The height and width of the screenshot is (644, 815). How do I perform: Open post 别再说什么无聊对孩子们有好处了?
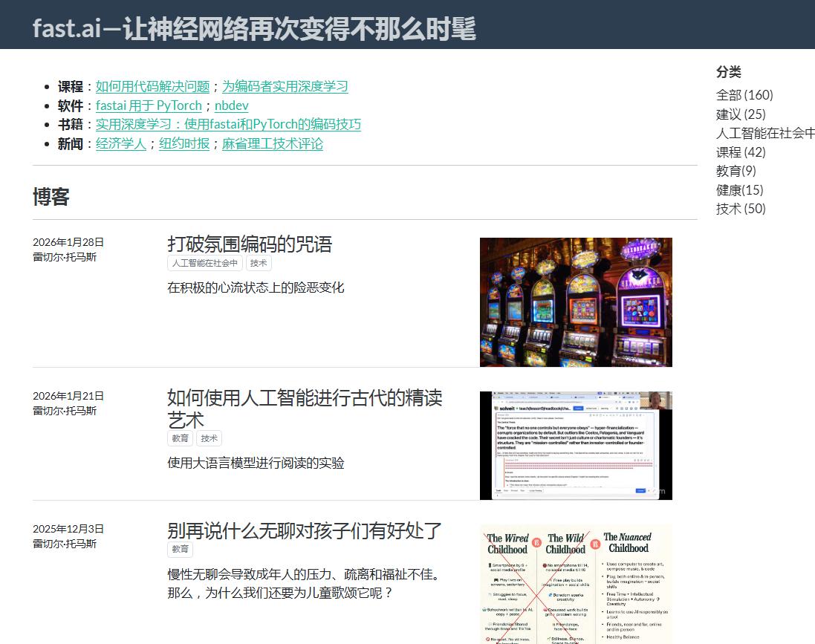click(305, 530)
